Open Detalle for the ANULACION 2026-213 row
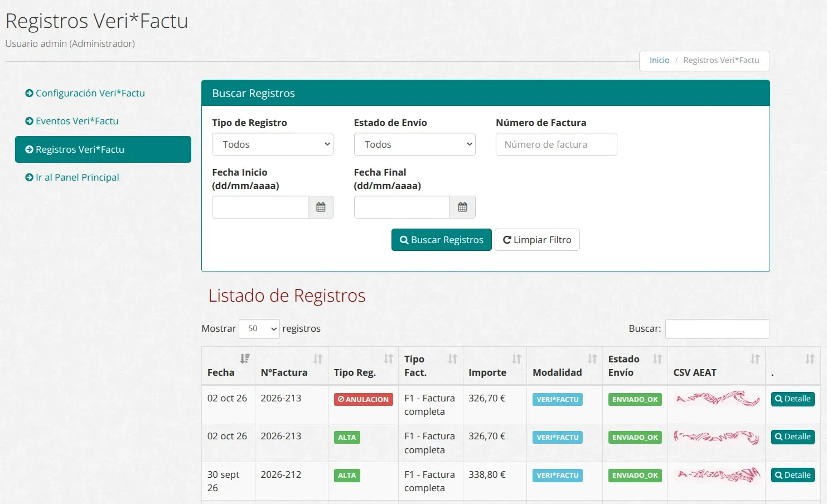 point(793,399)
